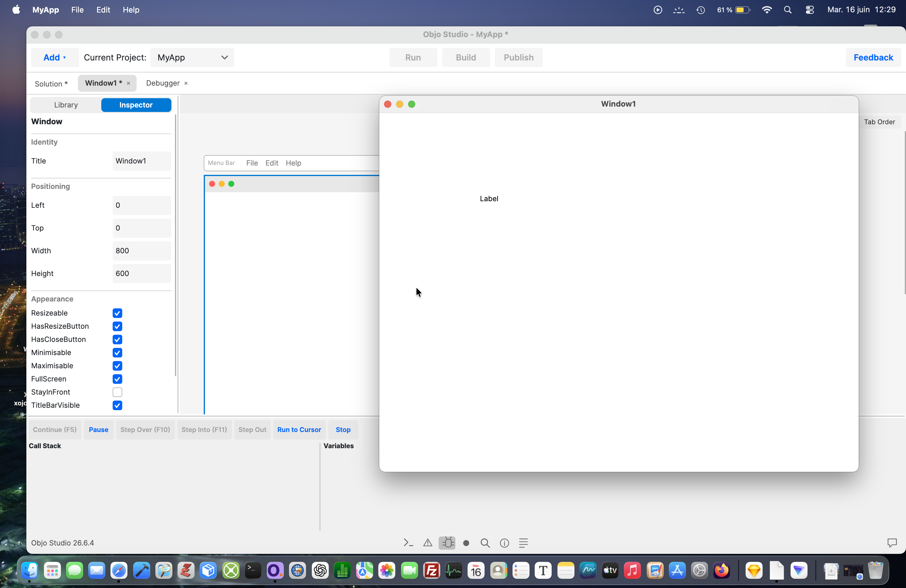
Task: Click the Build toolbar button
Action: click(466, 57)
